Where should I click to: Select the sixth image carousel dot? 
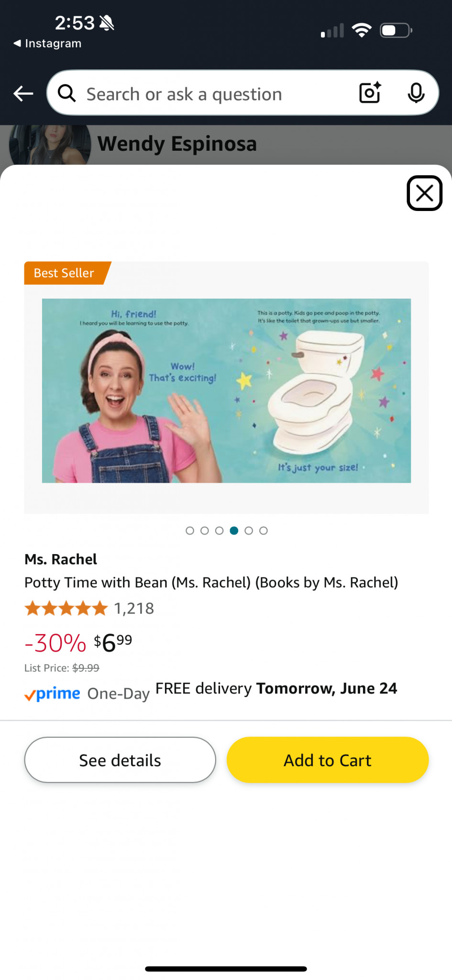pos(264,531)
